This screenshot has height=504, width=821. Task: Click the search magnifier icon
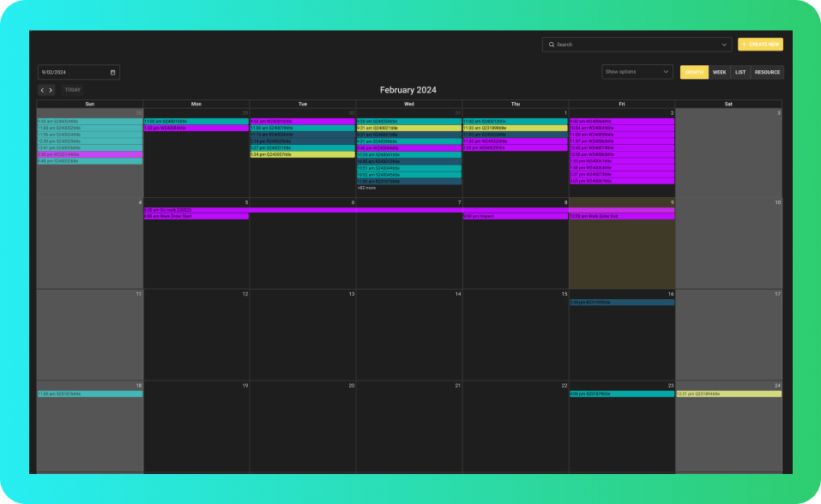[x=552, y=45]
